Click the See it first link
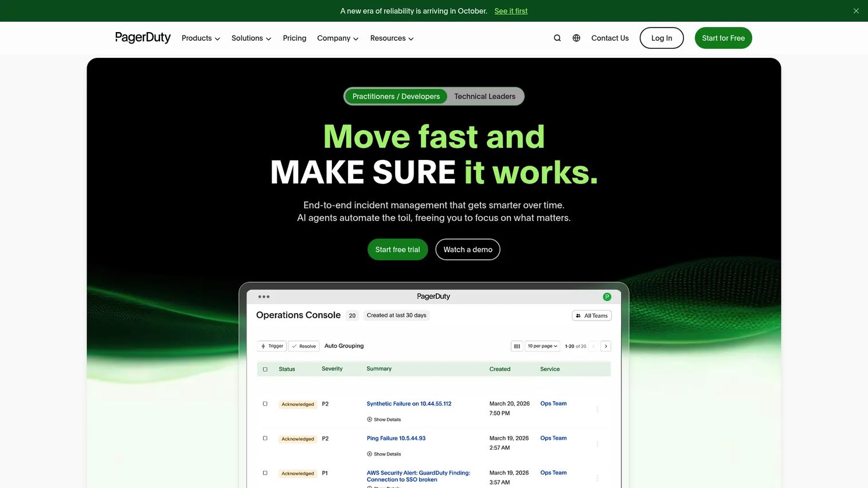The width and height of the screenshot is (868, 488). click(511, 11)
